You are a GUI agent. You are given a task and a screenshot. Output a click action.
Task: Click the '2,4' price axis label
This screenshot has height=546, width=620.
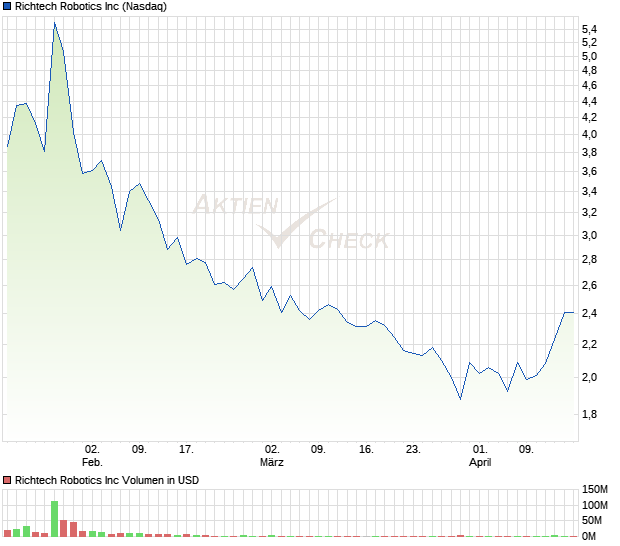pos(589,313)
